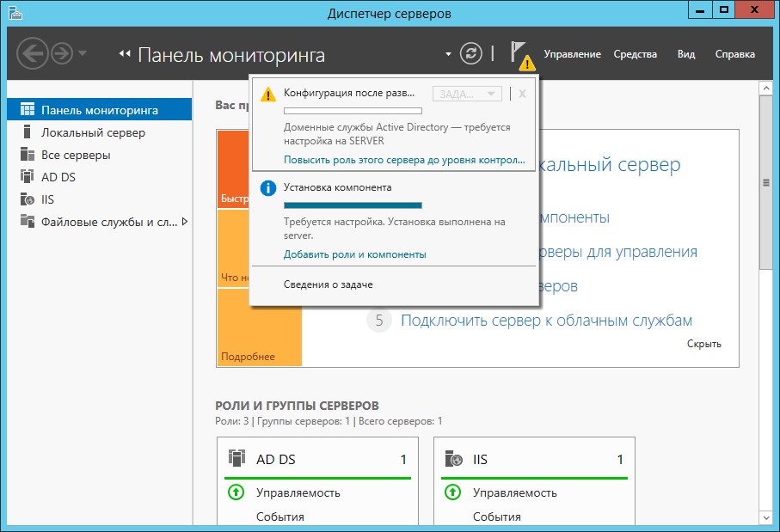
Task: Click the filled progress bar under Установка компонента
Action: 353,205
